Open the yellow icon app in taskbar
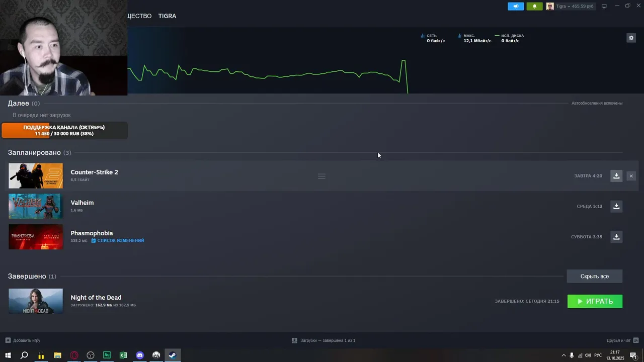The image size is (644, 362). (x=41, y=355)
